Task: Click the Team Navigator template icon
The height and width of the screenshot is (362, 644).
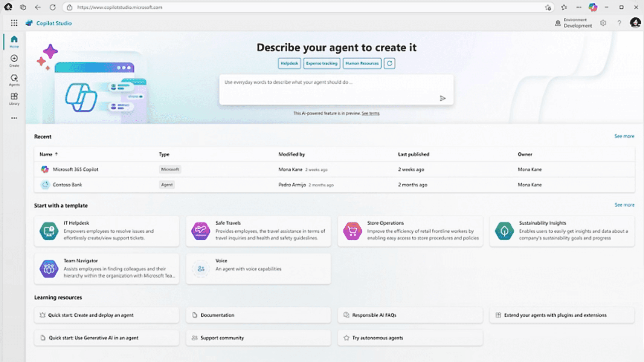Action: coord(49,268)
